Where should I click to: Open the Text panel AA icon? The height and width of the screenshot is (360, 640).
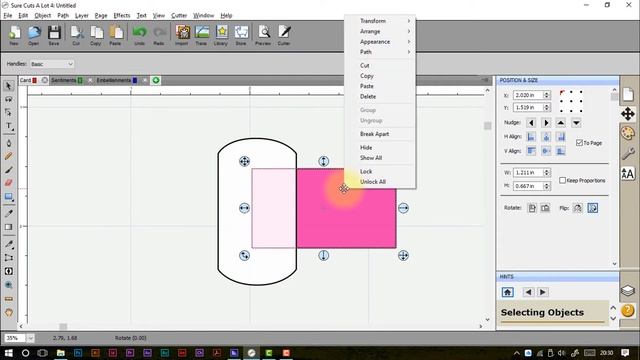coord(628,174)
